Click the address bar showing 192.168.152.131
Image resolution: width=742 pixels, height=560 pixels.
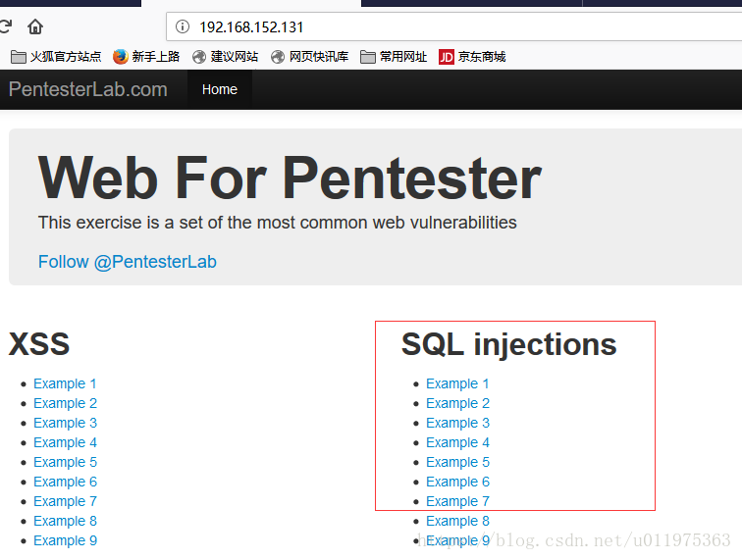coord(454,26)
